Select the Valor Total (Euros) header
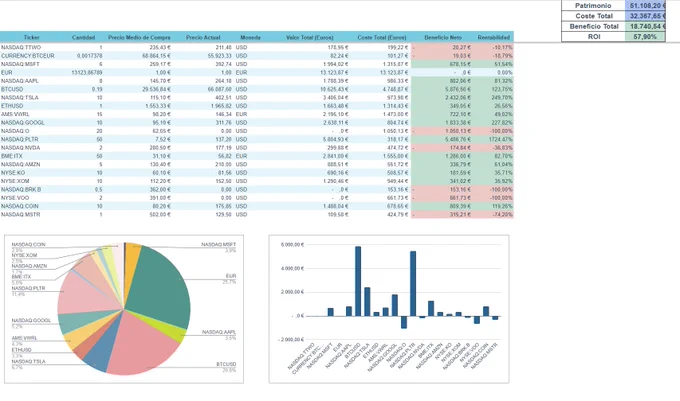 click(309, 38)
